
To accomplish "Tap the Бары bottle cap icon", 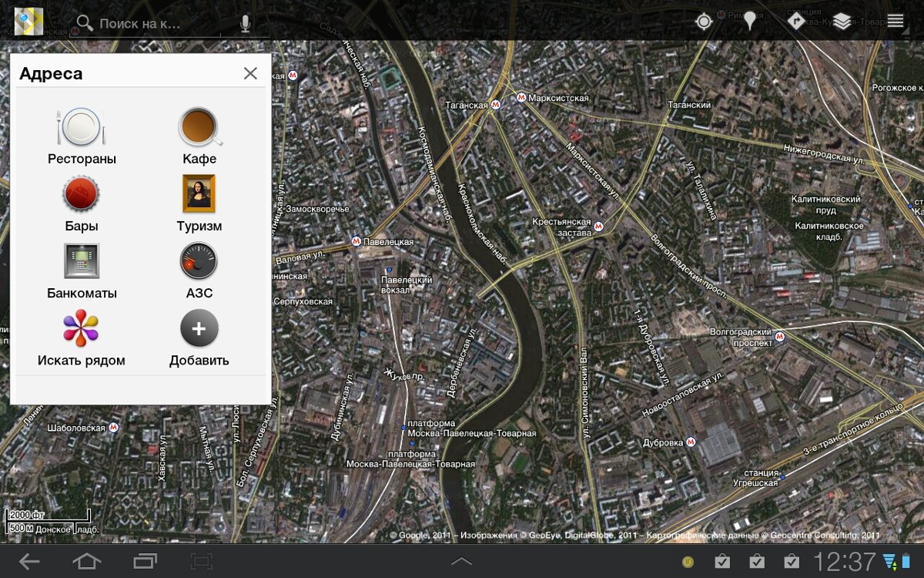I will pos(81,194).
